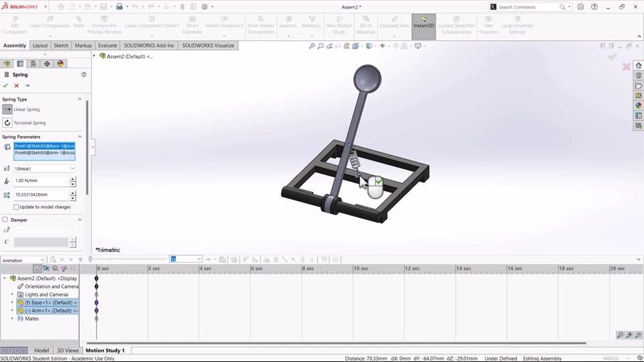Collapse the Spring Parameters section
Screen dimensions: 644x362
80,137
